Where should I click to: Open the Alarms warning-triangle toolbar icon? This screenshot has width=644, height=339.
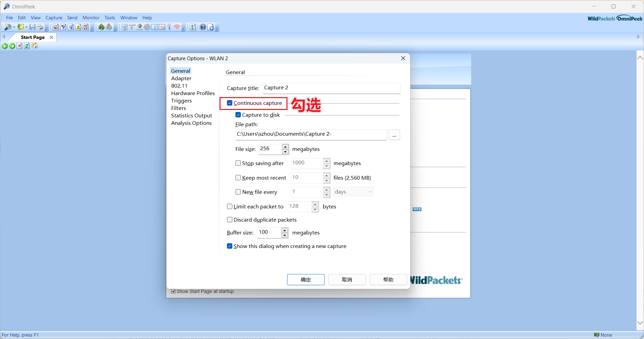click(78, 27)
